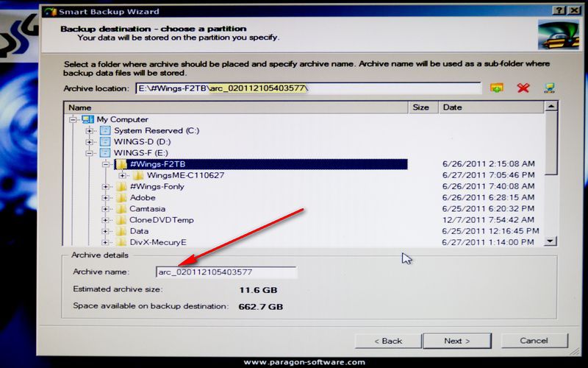
Task: Click the DivX-MecuryE folder icon
Action: click(121, 243)
